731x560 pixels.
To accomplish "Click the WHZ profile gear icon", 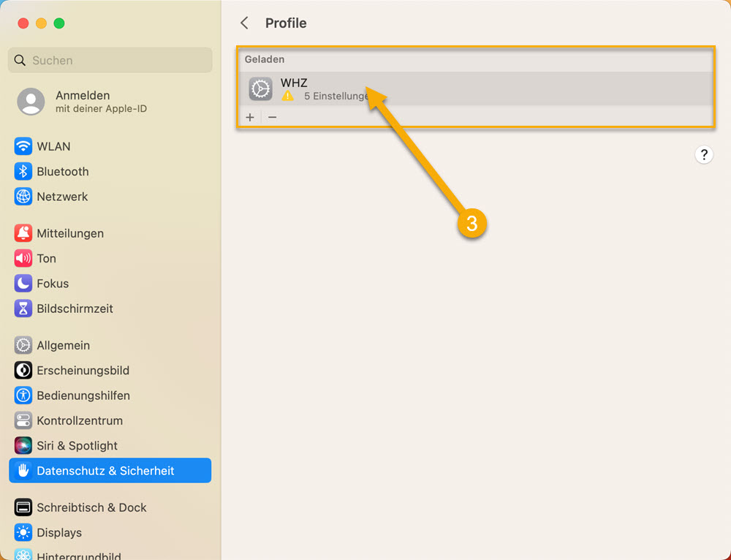I will [261, 88].
